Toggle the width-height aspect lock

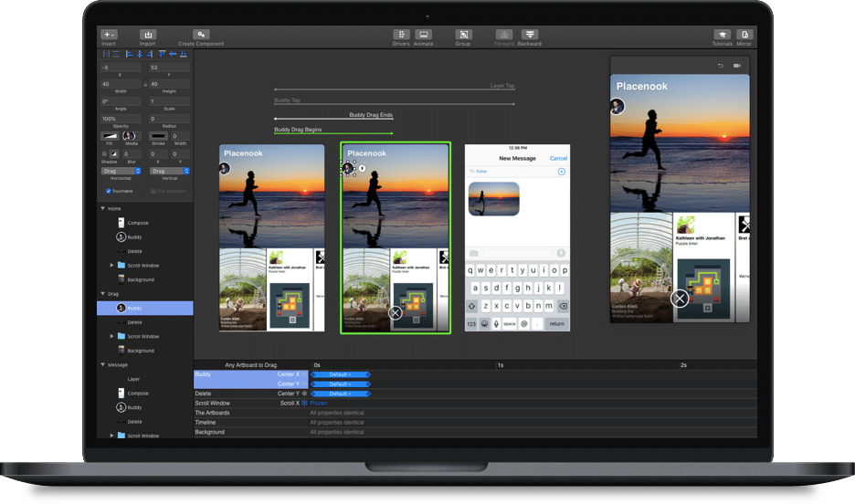point(145,84)
